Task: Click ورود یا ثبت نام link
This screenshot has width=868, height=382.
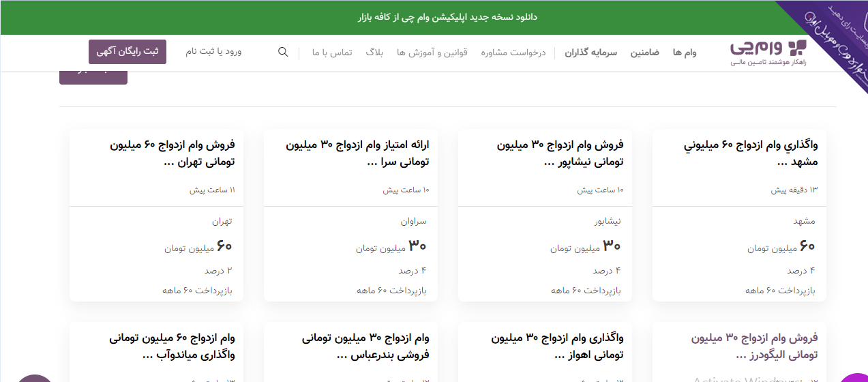Action: click(213, 52)
